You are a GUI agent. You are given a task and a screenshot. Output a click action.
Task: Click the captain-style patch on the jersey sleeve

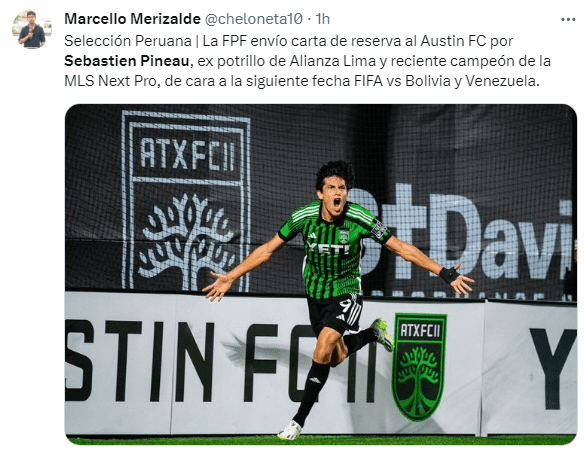(x=379, y=229)
